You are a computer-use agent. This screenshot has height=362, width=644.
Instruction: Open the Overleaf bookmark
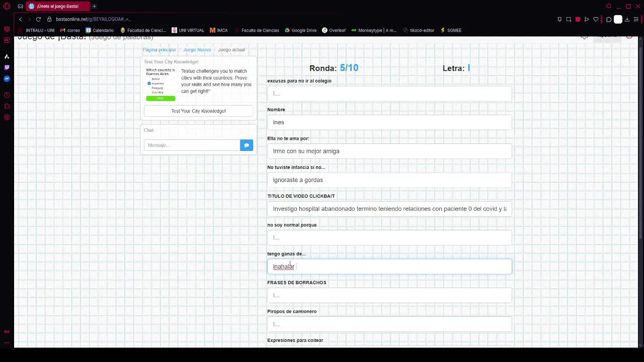point(334,30)
